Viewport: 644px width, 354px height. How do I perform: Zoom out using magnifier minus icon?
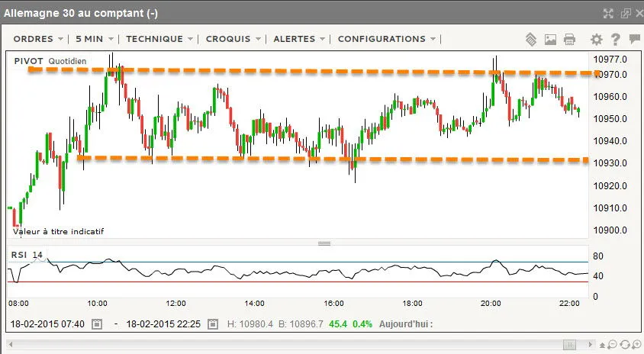coord(613,345)
